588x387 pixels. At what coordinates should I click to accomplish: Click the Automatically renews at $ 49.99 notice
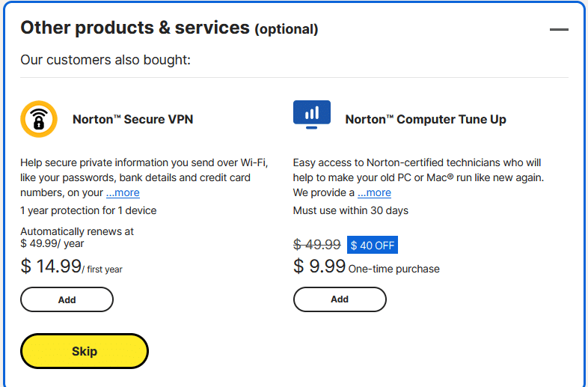point(77,237)
